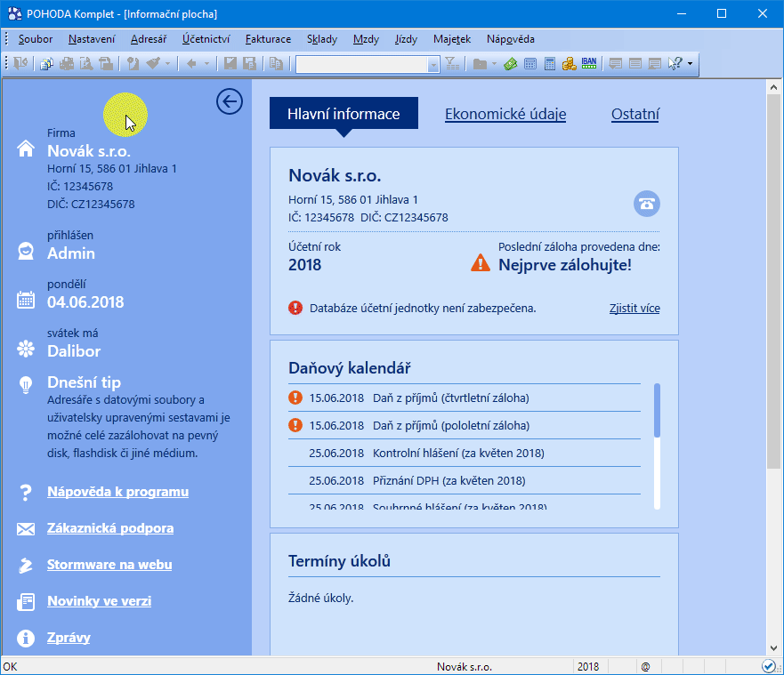
Task: Open the Jízdy menu
Action: (406, 39)
